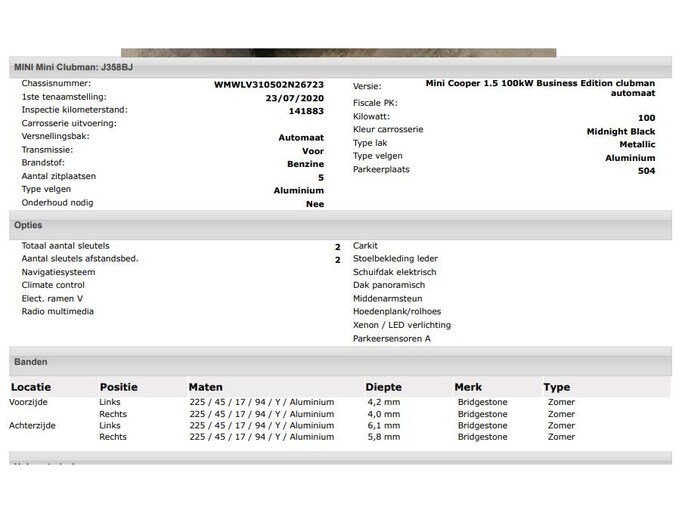Select chassis number WMWLV310502N26723
The image size is (685, 513).
pos(268,85)
